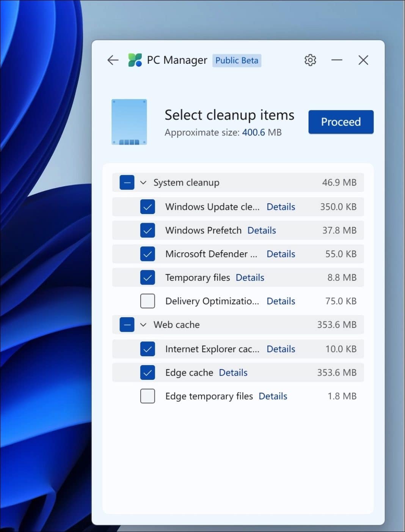405x532 pixels.
Task: Enable Delivery Optimization cleanup
Action: [148, 301]
